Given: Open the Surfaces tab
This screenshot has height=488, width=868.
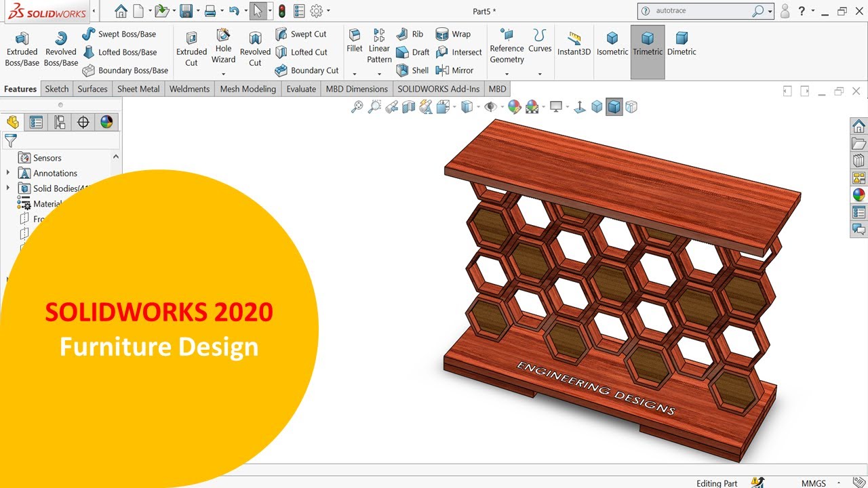Looking at the screenshot, I should pos(92,89).
